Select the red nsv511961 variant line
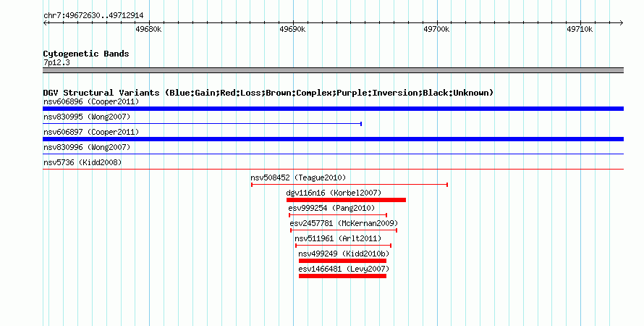Image resolution: width=644 pixels, height=326 pixels. pyautogui.click(x=344, y=246)
